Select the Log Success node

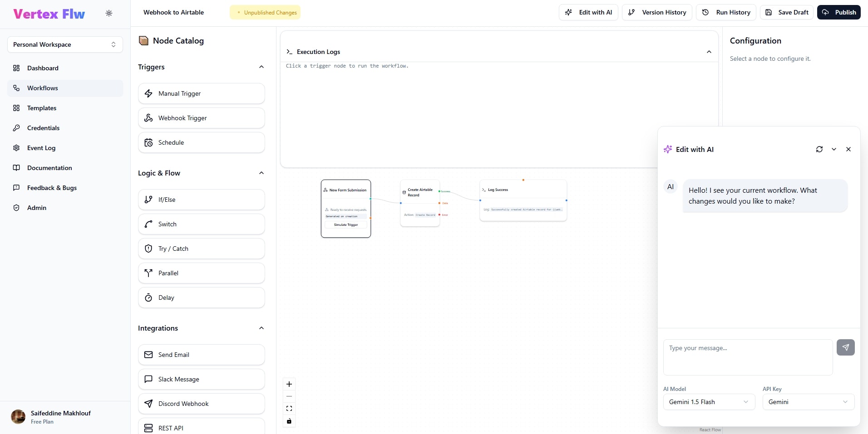523,200
